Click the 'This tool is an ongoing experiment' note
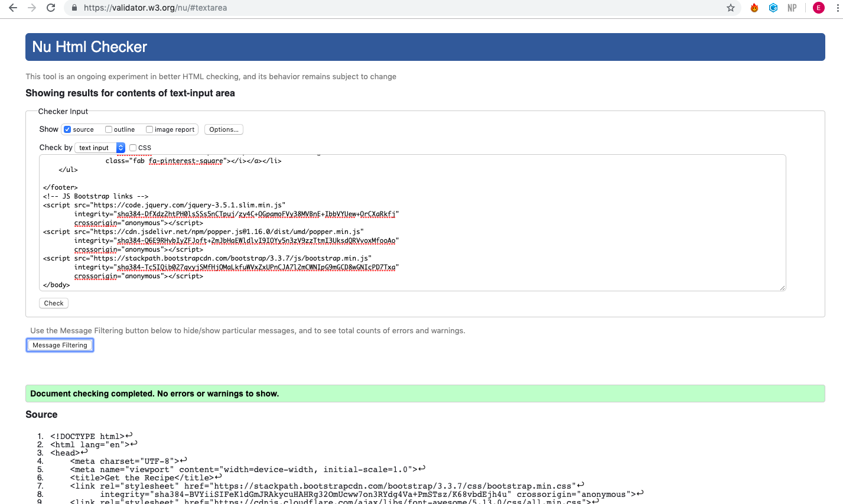Screen dimensions: 843x504 (211, 76)
